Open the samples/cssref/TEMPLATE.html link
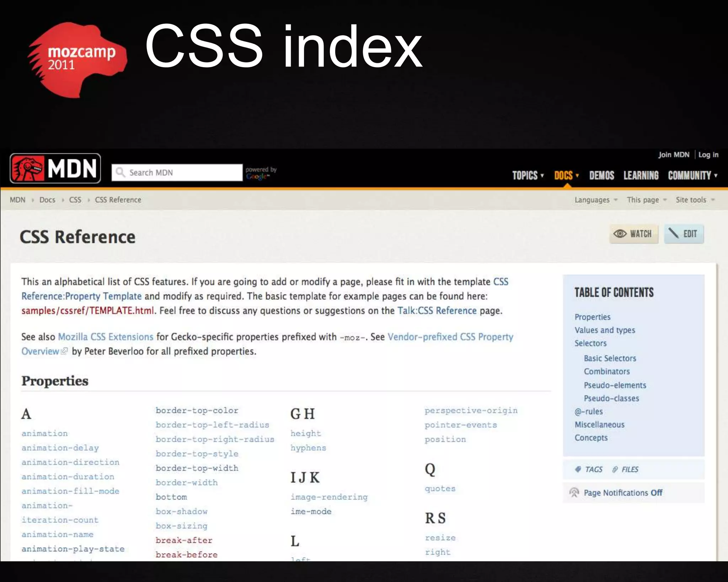Viewport: 728px width, 582px height. [88, 311]
